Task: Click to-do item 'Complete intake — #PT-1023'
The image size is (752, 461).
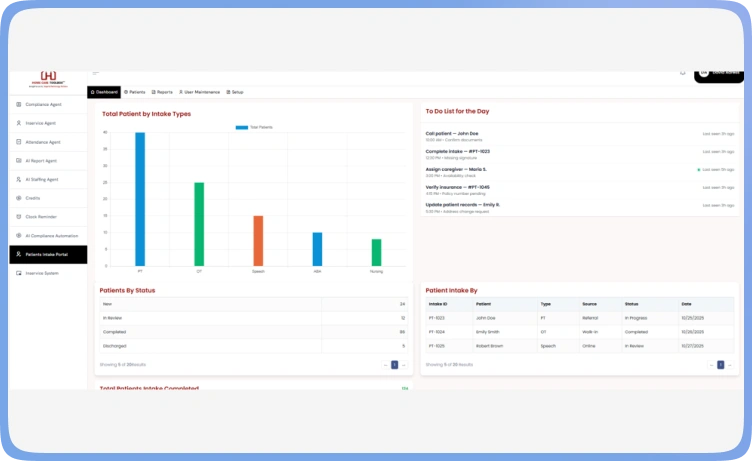Action: [x=580, y=154]
